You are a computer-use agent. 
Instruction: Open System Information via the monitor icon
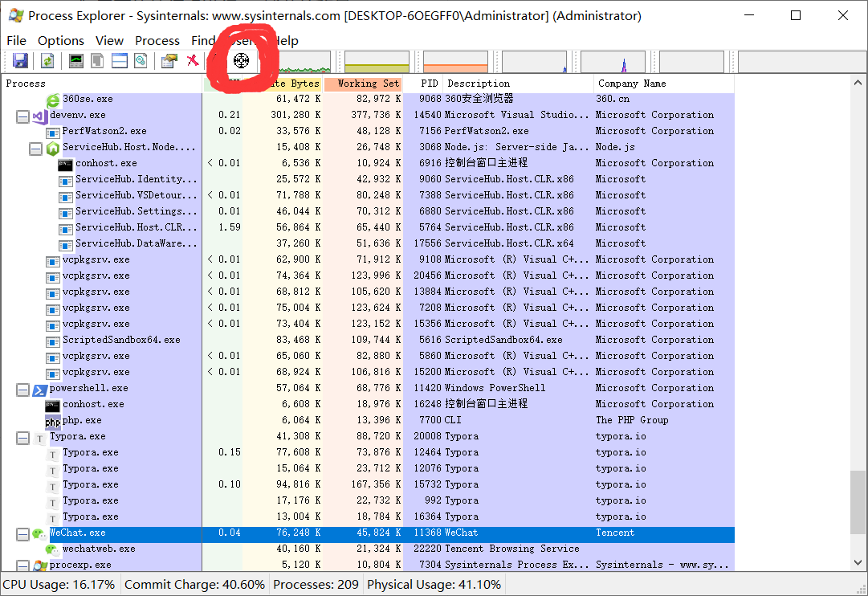click(x=75, y=60)
